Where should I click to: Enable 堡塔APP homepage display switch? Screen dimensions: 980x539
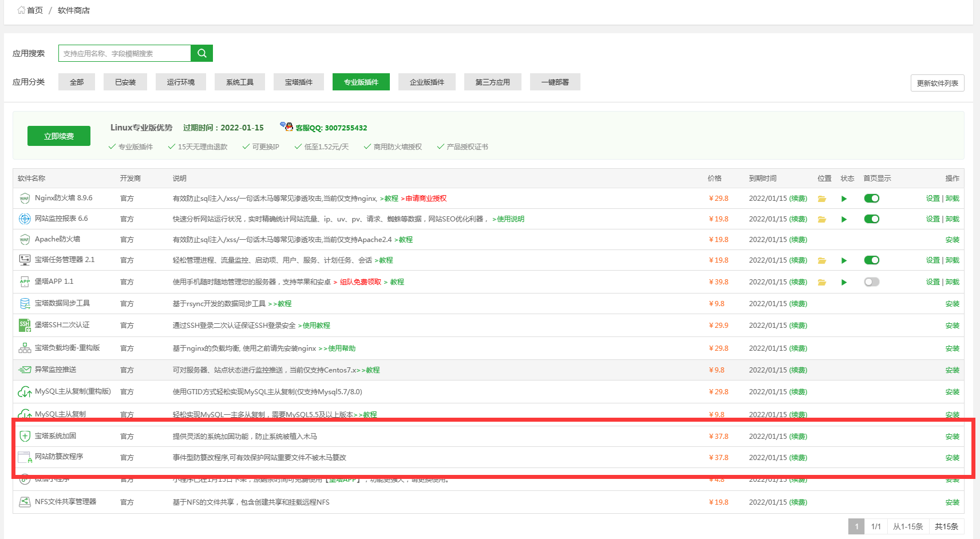pyautogui.click(x=872, y=282)
